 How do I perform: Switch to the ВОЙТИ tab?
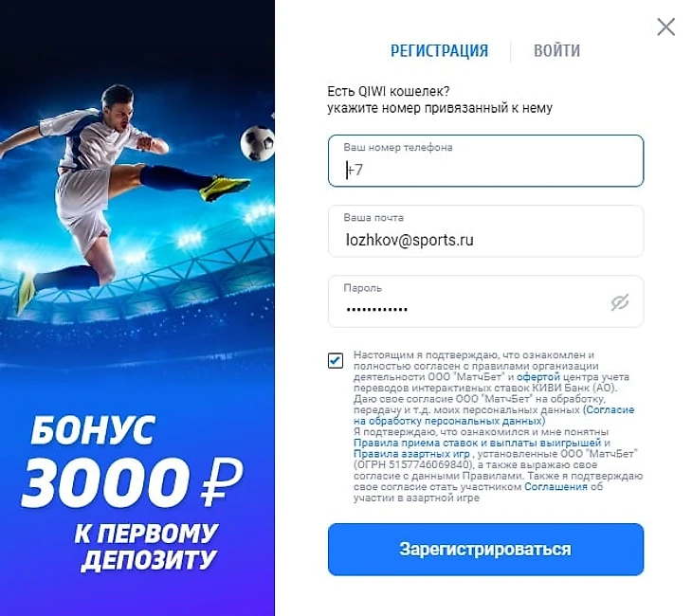(x=556, y=51)
